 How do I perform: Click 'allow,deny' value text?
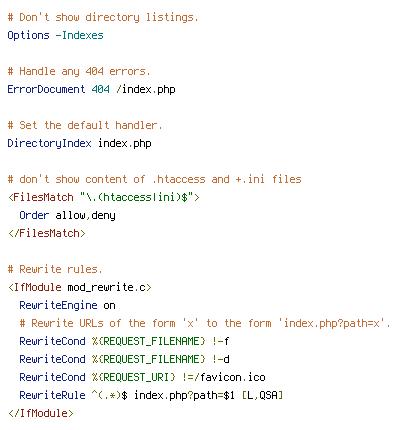coord(85,215)
